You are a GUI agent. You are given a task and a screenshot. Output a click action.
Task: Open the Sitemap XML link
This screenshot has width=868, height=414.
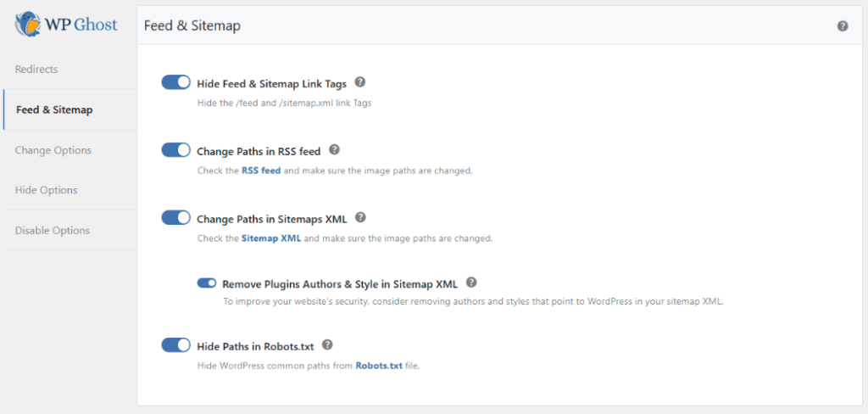coord(271,239)
